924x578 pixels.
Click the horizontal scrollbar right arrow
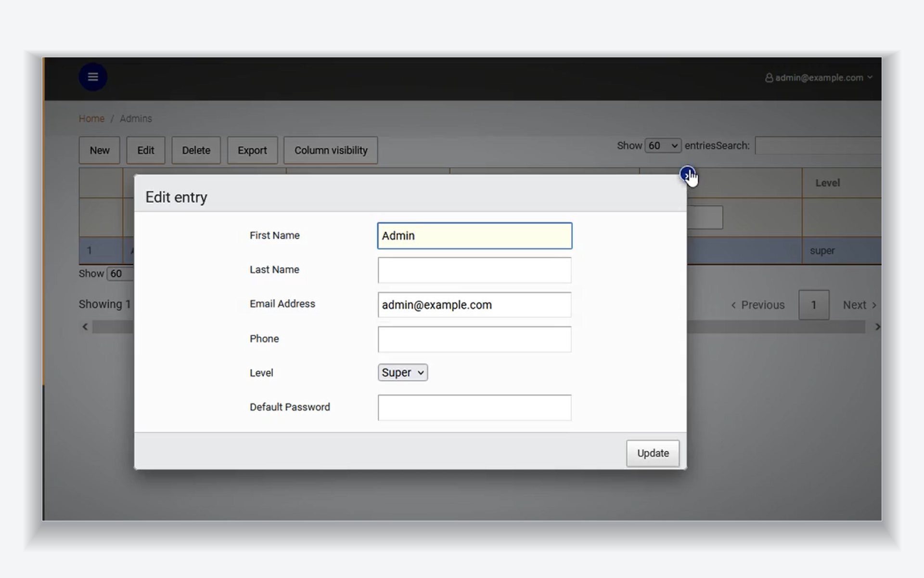877,327
